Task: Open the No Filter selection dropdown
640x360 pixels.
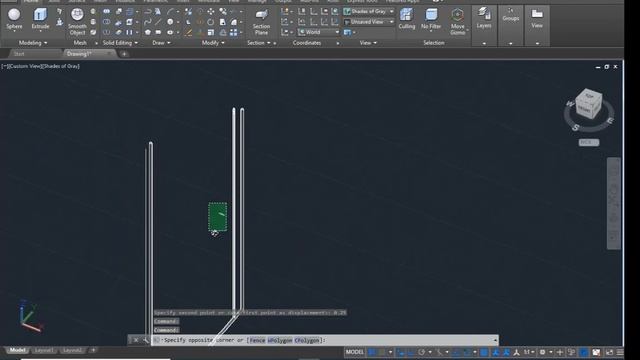Action: (431, 19)
